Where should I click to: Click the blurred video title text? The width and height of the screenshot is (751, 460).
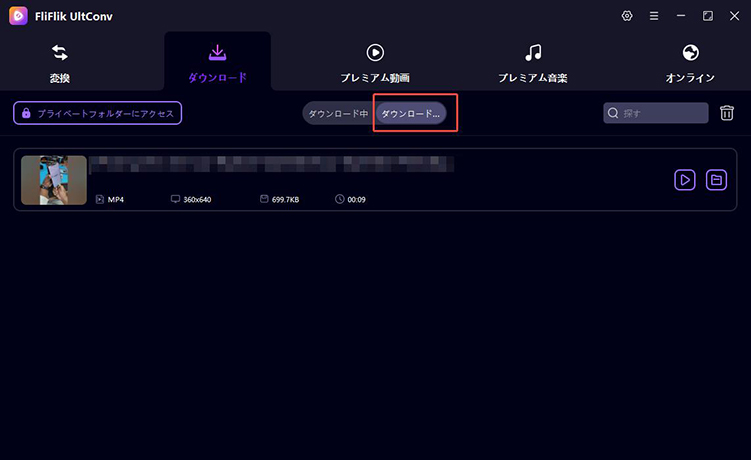[271, 164]
